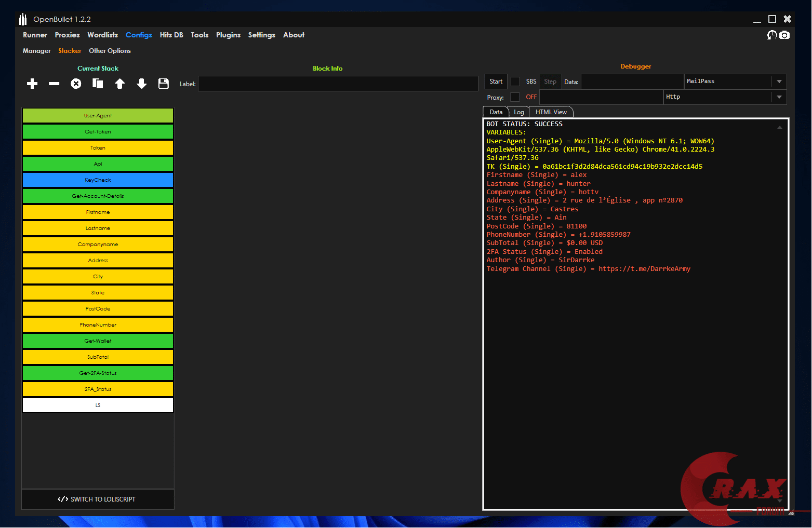Click the clone block icon
Screen dimensions: 812x528
point(98,84)
